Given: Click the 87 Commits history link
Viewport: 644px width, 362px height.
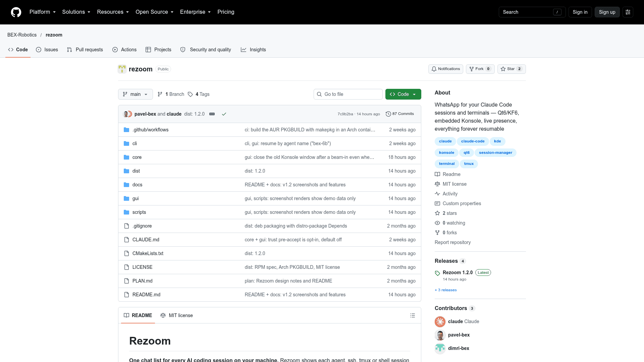Looking at the screenshot, I should pos(400,114).
